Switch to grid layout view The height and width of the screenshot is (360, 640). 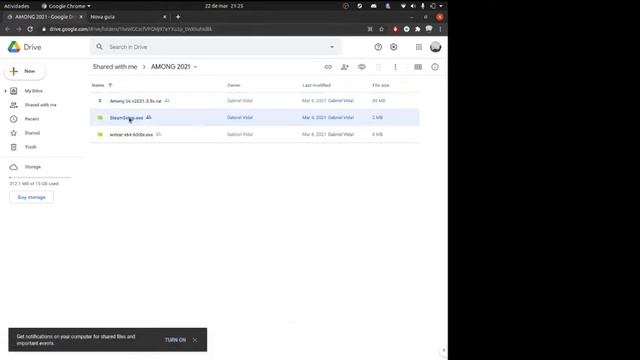[x=418, y=67]
